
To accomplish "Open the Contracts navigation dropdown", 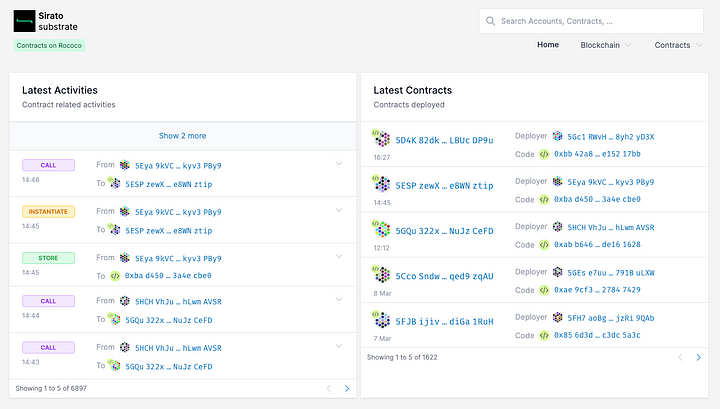I will pyautogui.click(x=677, y=45).
